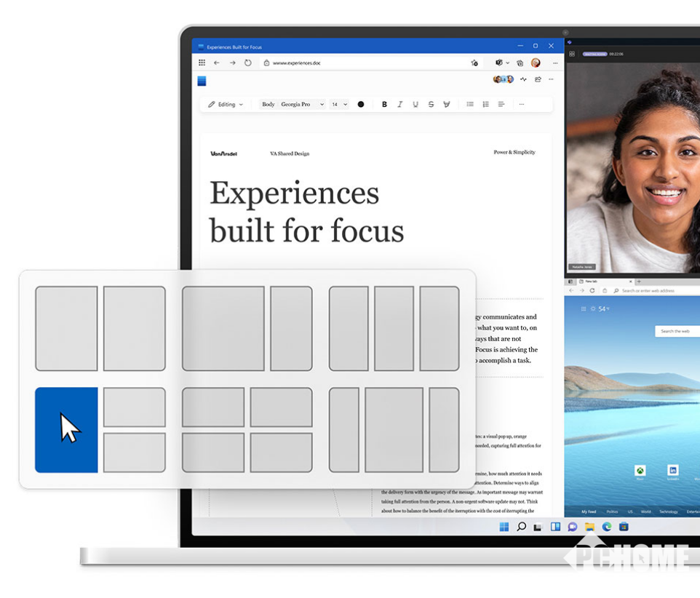Image resolution: width=700 pixels, height=598 pixels.
Task: Click the text alignment icon
Action: pos(501,105)
